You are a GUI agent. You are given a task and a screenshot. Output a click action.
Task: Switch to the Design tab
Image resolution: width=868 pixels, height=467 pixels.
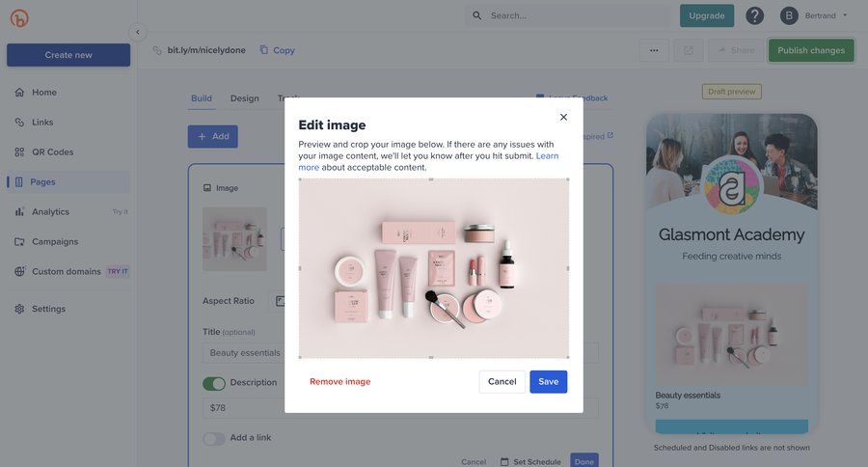(245, 98)
